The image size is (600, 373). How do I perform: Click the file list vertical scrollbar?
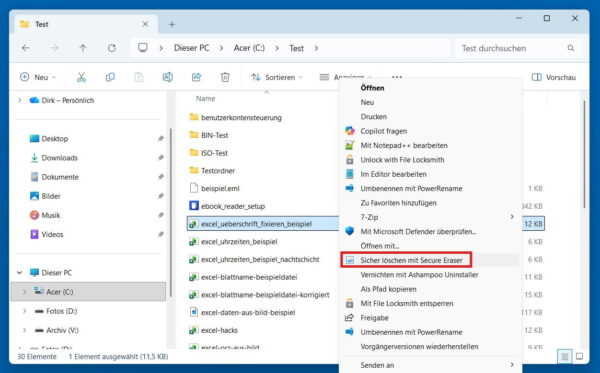[x=584, y=154]
